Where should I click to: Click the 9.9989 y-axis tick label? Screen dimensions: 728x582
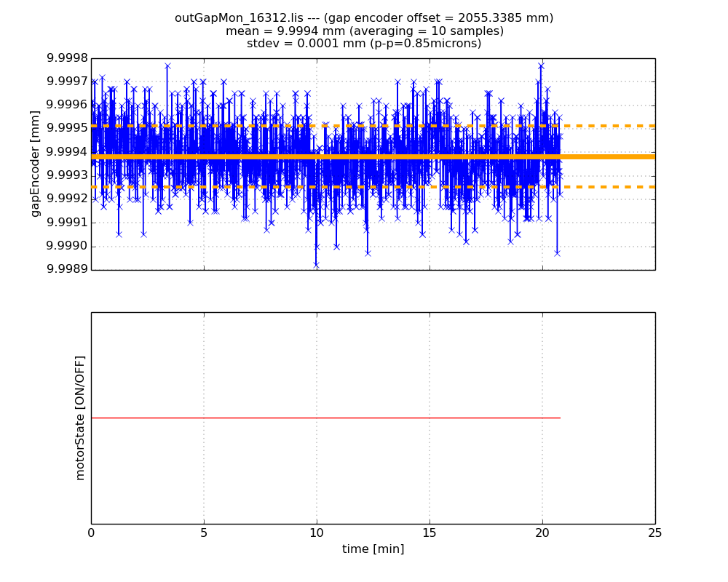point(67,269)
